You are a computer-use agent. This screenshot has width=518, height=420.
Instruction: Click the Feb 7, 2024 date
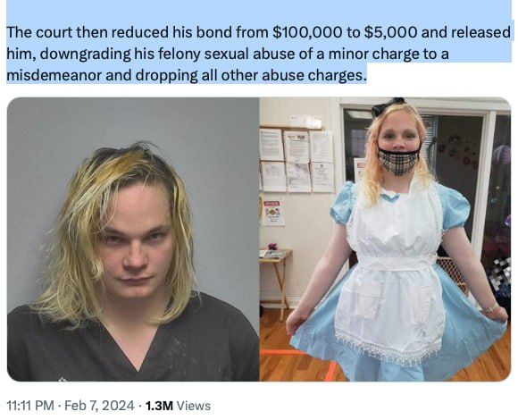[x=99, y=406]
